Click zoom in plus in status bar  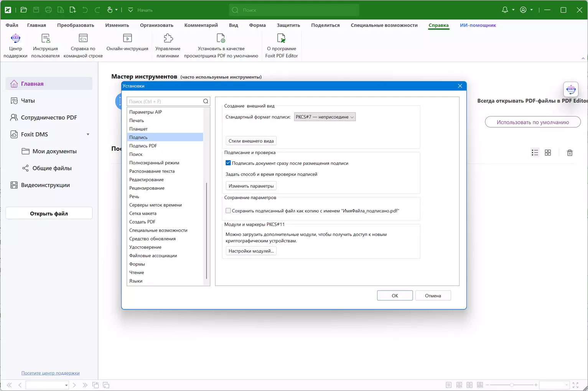536,385
